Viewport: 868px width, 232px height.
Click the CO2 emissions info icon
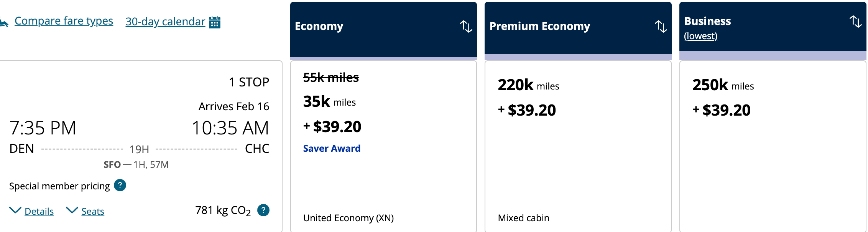[263, 210]
